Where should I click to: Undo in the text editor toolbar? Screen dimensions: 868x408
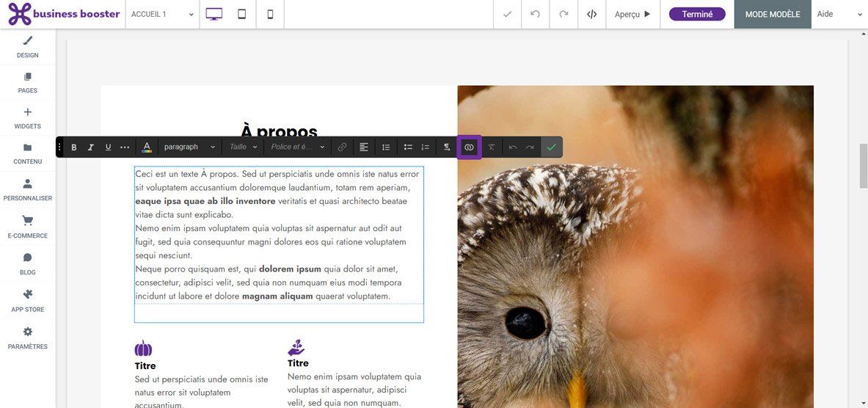pos(513,147)
